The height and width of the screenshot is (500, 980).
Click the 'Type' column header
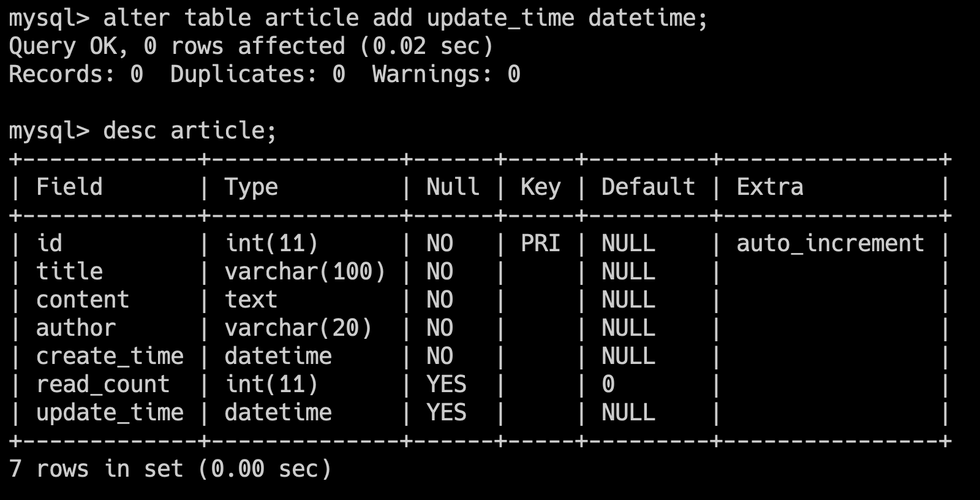tap(251, 187)
